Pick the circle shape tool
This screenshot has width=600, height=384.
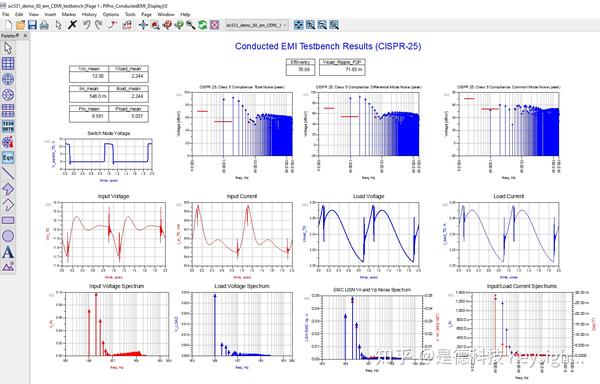click(x=8, y=236)
